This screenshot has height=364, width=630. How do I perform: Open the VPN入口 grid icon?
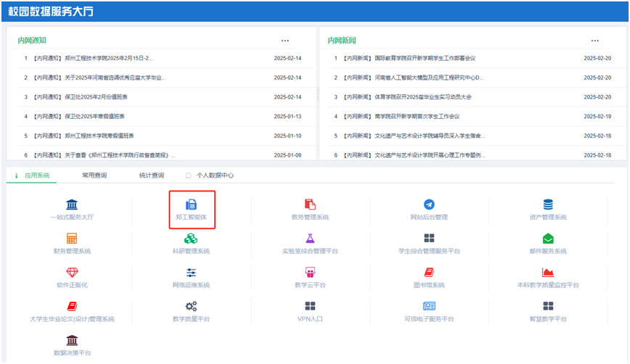310,307
